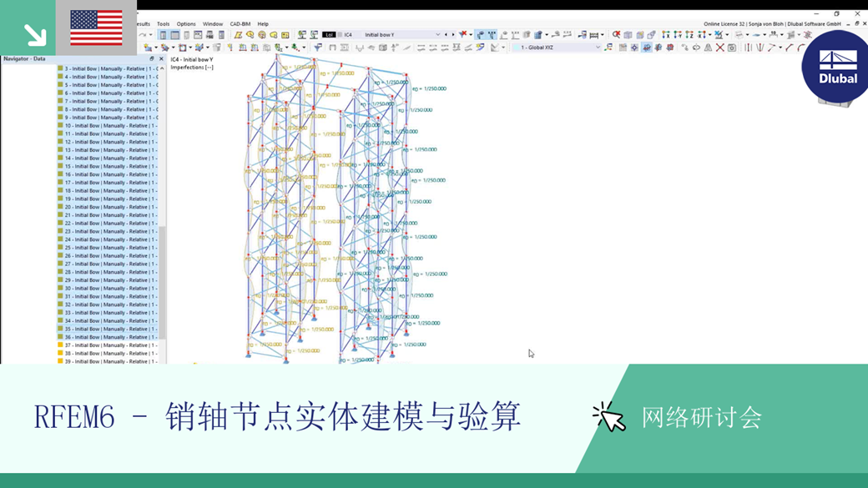868x488 pixels.
Task: Click the redo arrow icon
Action: (x=142, y=34)
